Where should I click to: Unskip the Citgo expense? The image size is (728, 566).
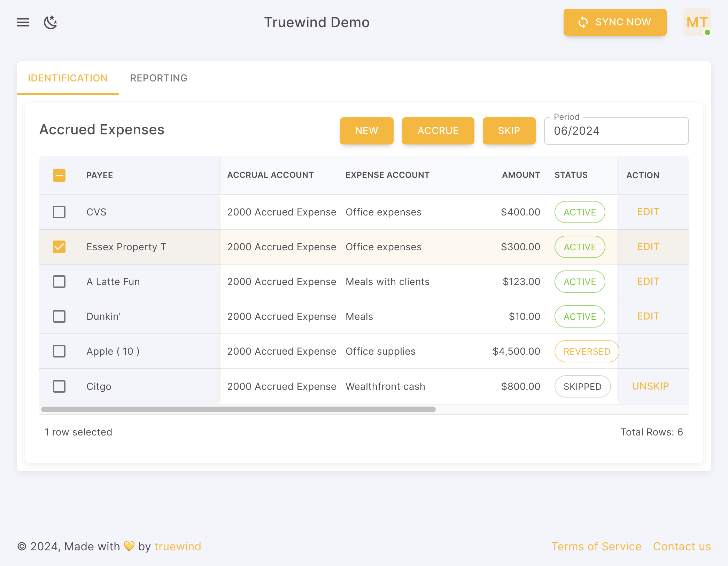click(x=650, y=386)
